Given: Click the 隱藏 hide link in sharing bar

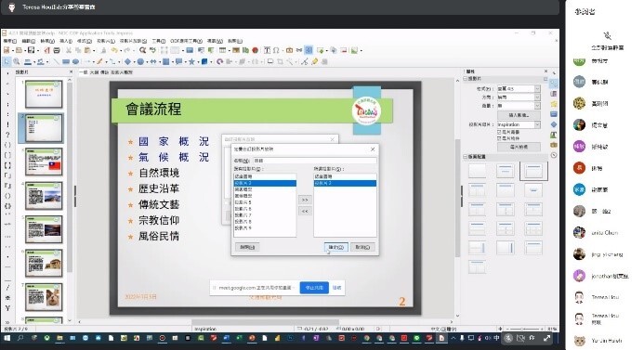Looking at the screenshot, I should point(336,288).
